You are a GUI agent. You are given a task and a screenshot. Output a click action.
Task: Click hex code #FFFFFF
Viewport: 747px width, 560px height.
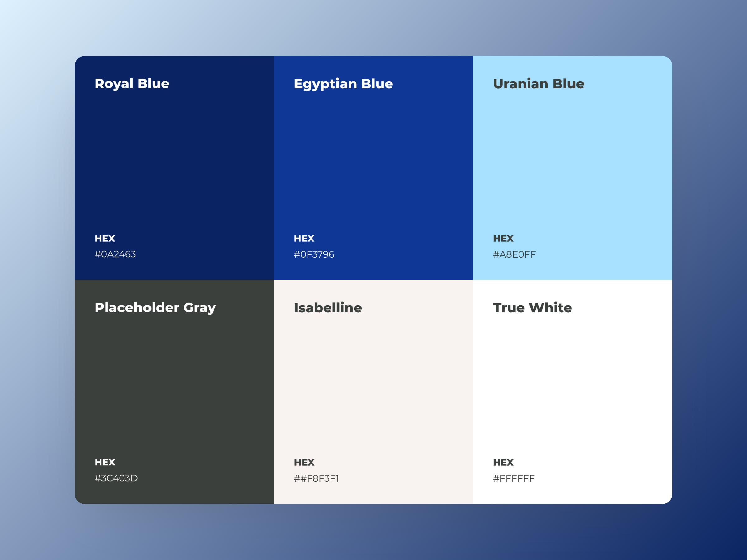pyautogui.click(x=514, y=478)
